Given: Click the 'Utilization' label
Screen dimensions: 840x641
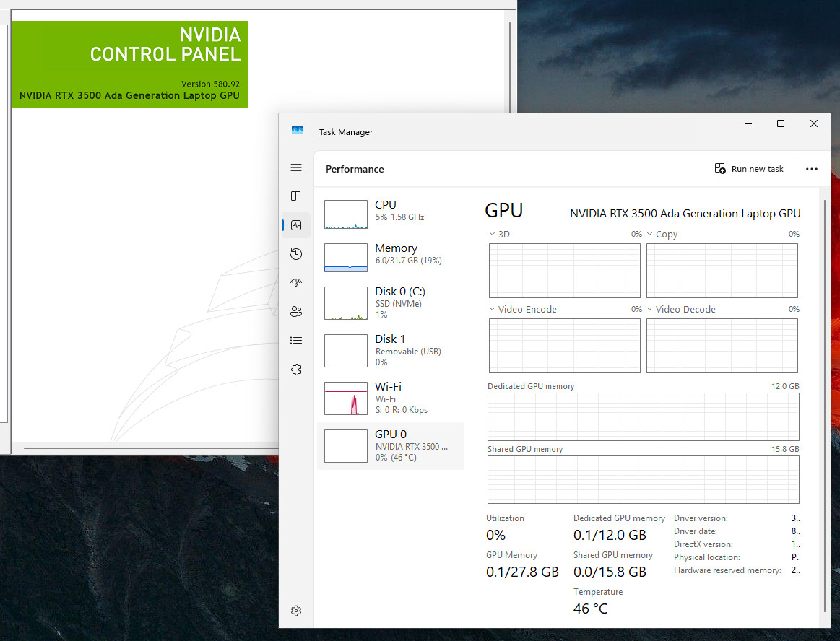Looking at the screenshot, I should pyautogui.click(x=505, y=518).
